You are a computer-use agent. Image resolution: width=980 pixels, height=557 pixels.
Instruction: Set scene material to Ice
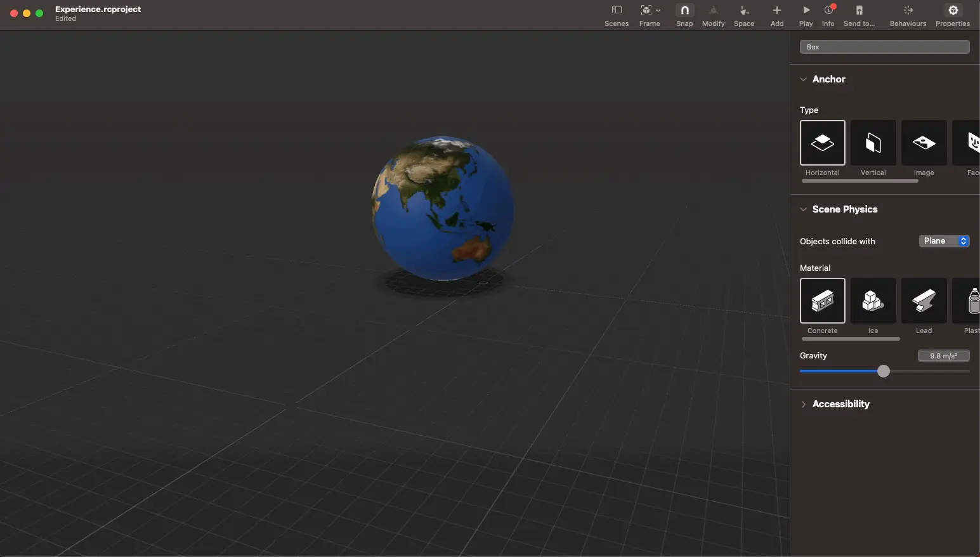point(873,301)
